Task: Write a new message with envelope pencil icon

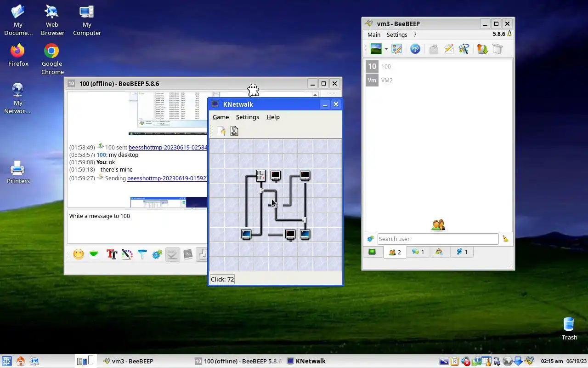Action: point(449,49)
